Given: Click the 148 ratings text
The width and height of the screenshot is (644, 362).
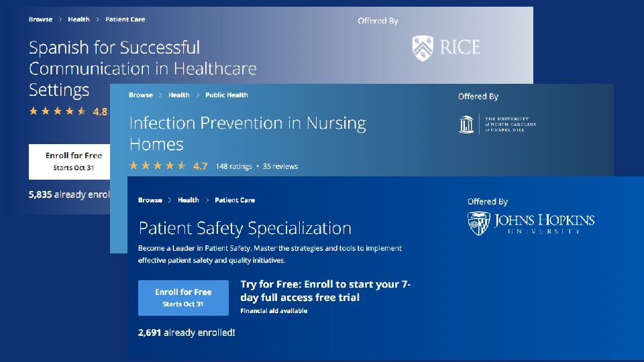Looking at the screenshot, I should coord(234,166).
